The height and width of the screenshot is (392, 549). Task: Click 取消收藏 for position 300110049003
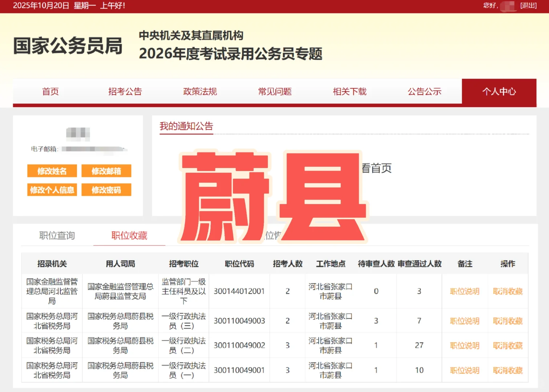tap(508, 321)
